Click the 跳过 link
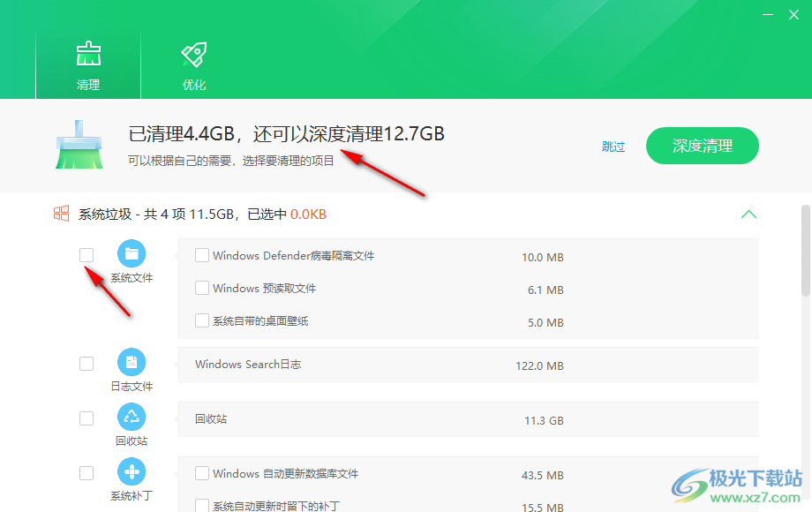The image size is (812, 512). [613, 147]
